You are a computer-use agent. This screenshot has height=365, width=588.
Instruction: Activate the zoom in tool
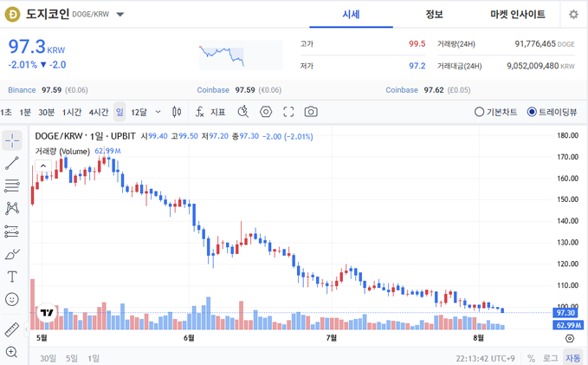tap(11, 352)
